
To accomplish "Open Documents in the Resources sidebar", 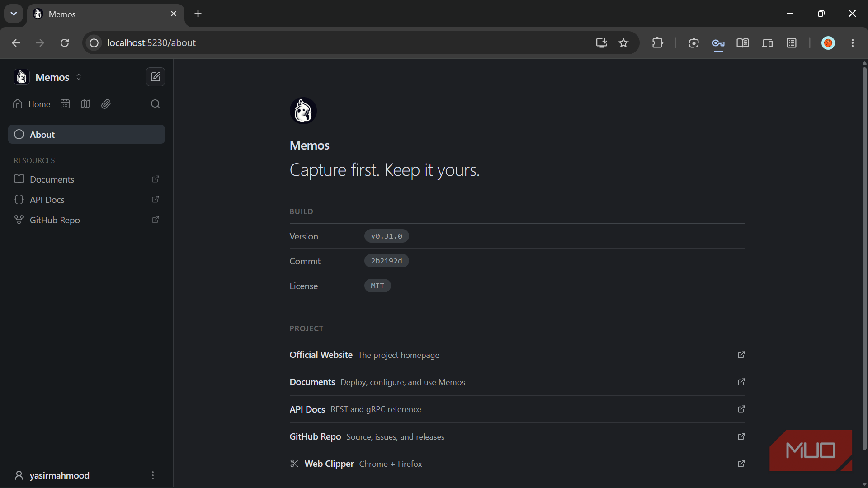I will coord(86,179).
